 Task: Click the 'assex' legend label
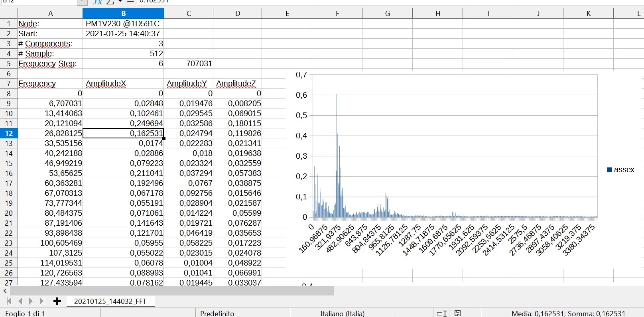coord(624,169)
